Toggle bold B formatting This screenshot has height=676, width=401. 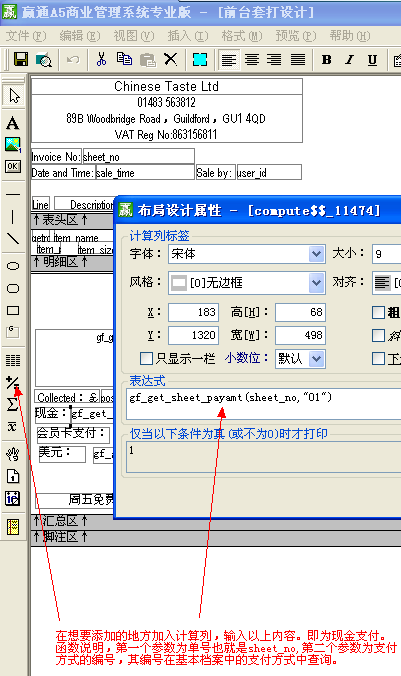pyautogui.click(x=327, y=59)
